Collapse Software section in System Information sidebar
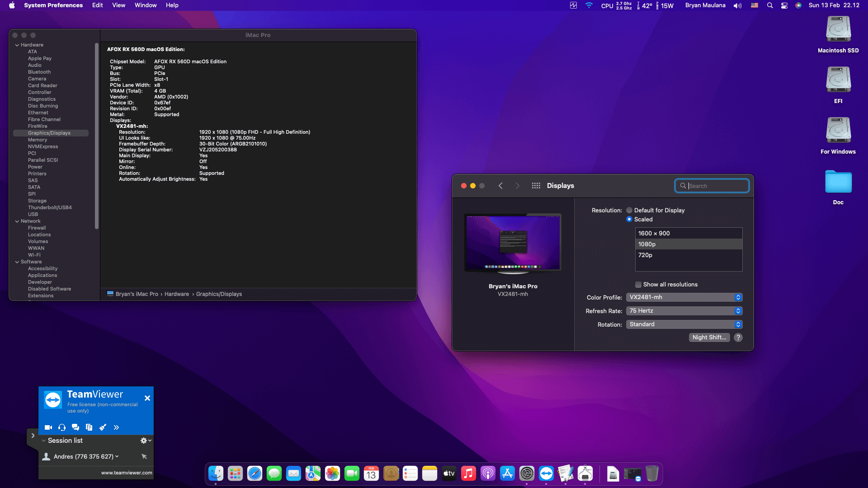The height and width of the screenshot is (488, 868). [17, 262]
